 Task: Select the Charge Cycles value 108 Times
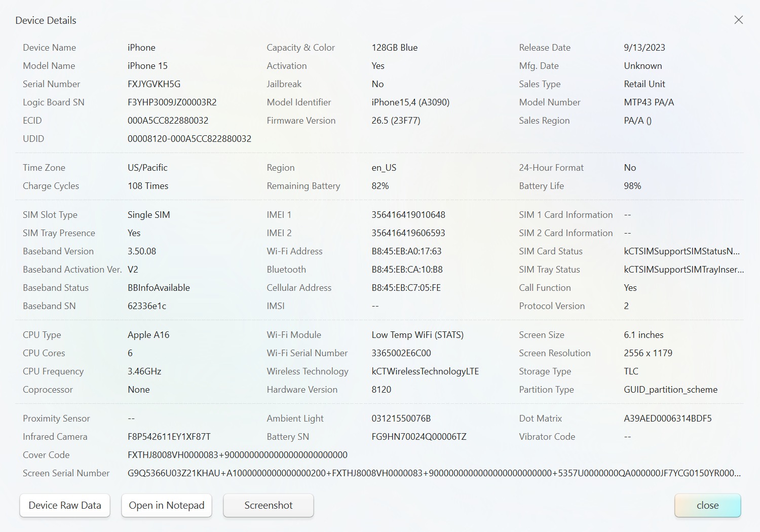(x=148, y=186)
